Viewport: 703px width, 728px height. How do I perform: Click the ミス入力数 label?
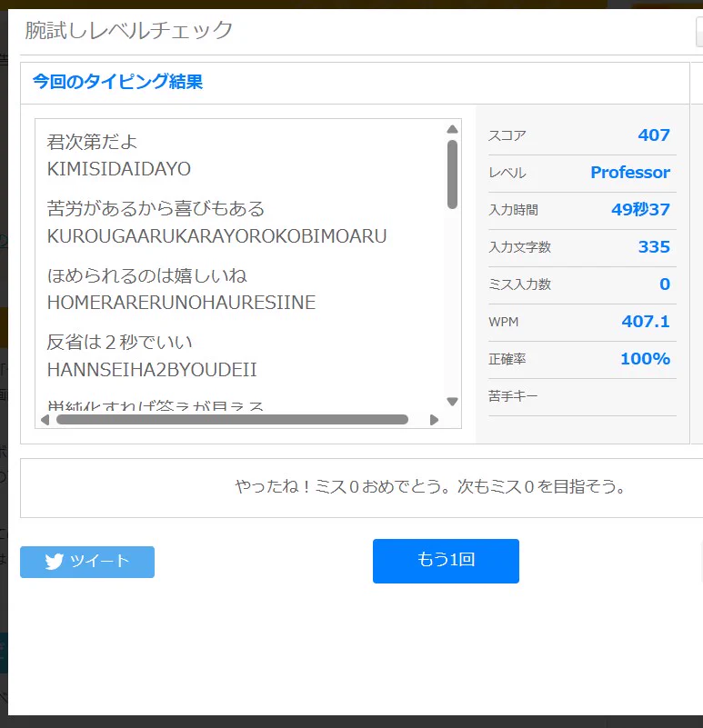coord(519,284)
